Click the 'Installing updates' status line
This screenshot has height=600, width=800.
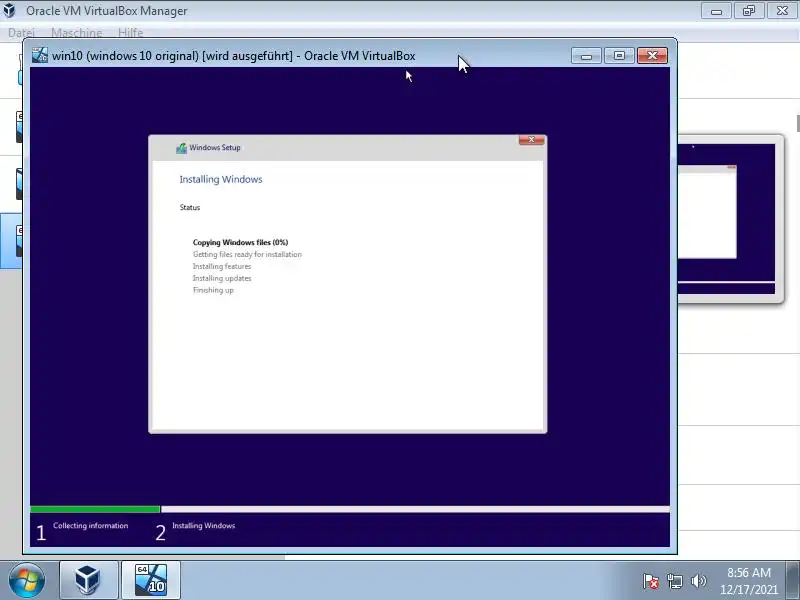(222, 278)
